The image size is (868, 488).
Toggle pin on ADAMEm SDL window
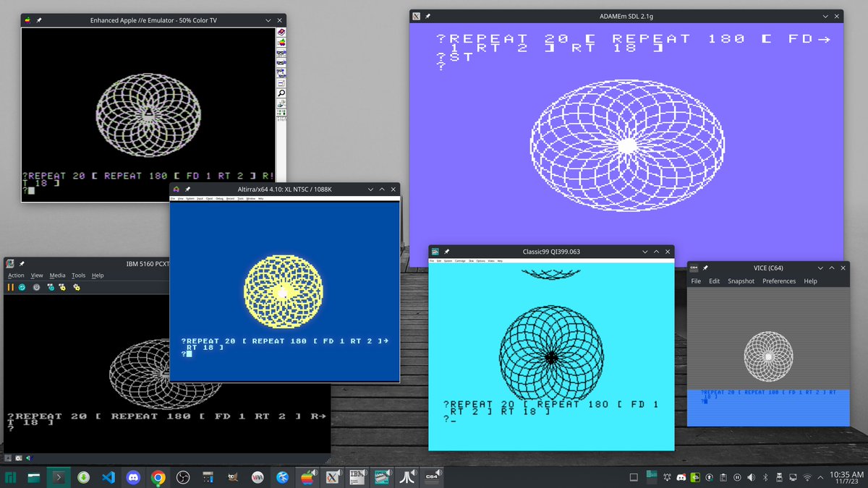pyautogui.click(x=427, y=16)
